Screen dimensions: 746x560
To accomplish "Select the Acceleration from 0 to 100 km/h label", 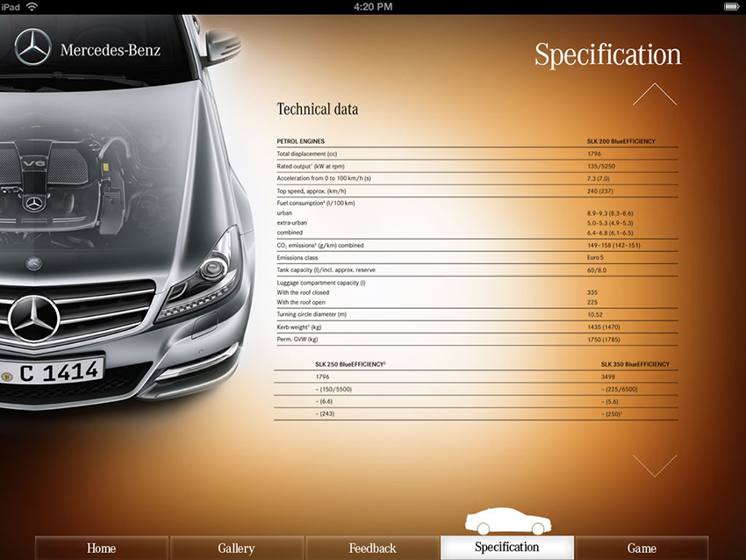I will [324, 178].
